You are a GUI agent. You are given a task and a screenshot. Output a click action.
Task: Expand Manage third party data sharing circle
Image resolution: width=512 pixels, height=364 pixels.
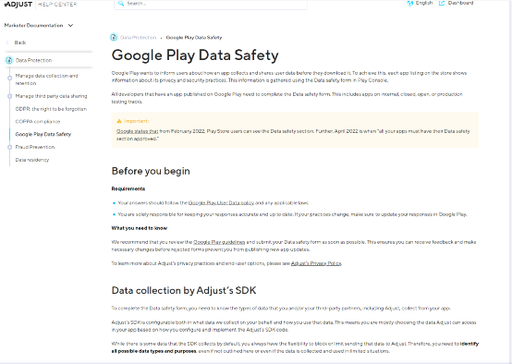tap(10, 96)
